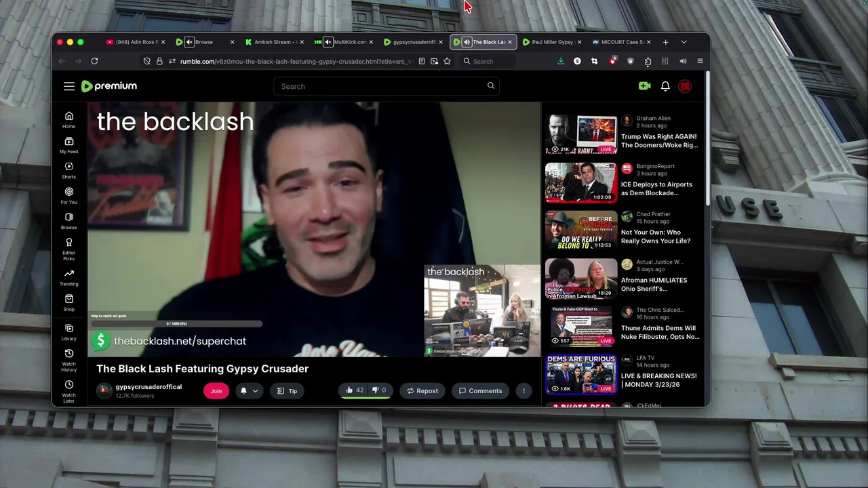Open BonginoReport ICE Deploys video thumbnail
This screenshot has width=868, height=488.
(x=581, y=182)
